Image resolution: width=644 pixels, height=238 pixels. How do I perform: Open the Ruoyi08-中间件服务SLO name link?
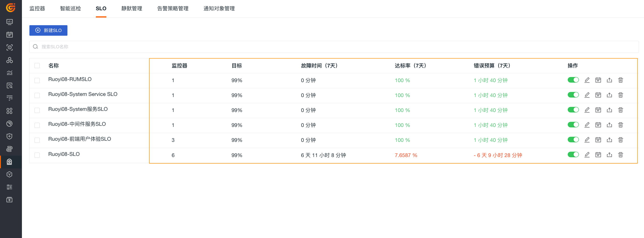(77, 124)
